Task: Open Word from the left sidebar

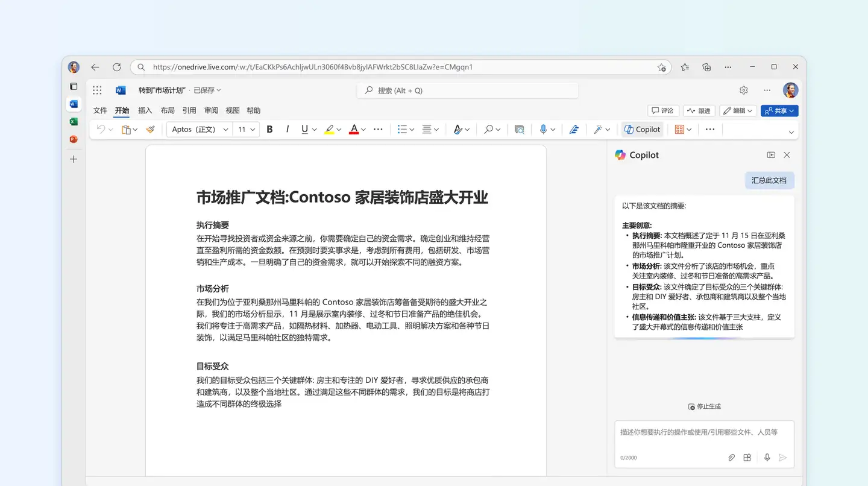Action: point(74,104)
